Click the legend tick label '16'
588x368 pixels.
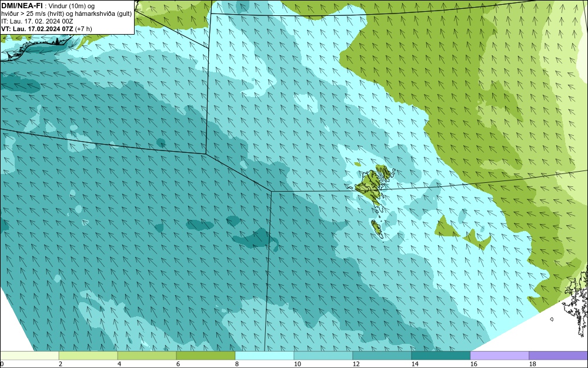pos(473,364)
